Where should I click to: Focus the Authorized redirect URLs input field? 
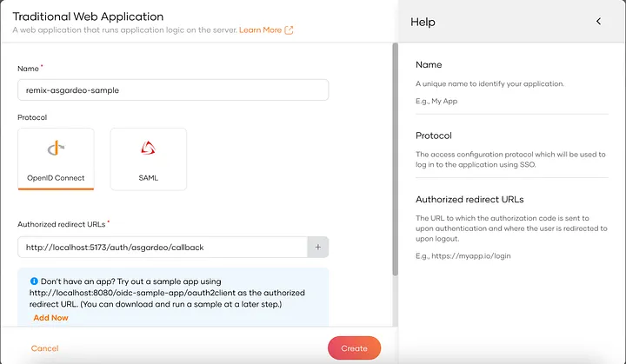[163, 247]
